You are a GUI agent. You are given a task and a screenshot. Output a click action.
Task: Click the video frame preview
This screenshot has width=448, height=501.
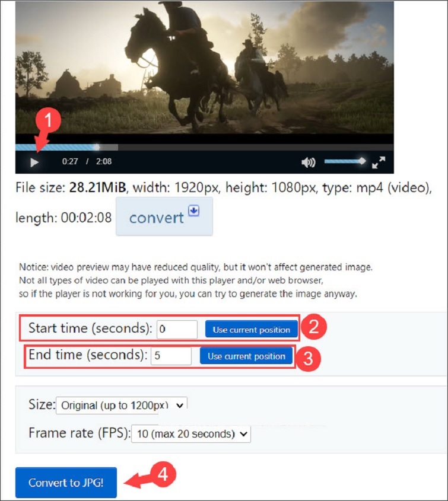click(x=204, y=68)
